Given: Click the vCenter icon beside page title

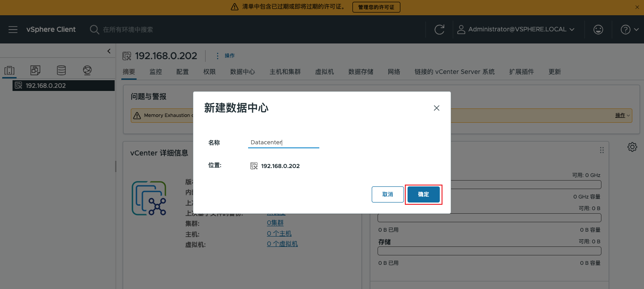Looking at the screenshot, I should (x=127, y=56).
